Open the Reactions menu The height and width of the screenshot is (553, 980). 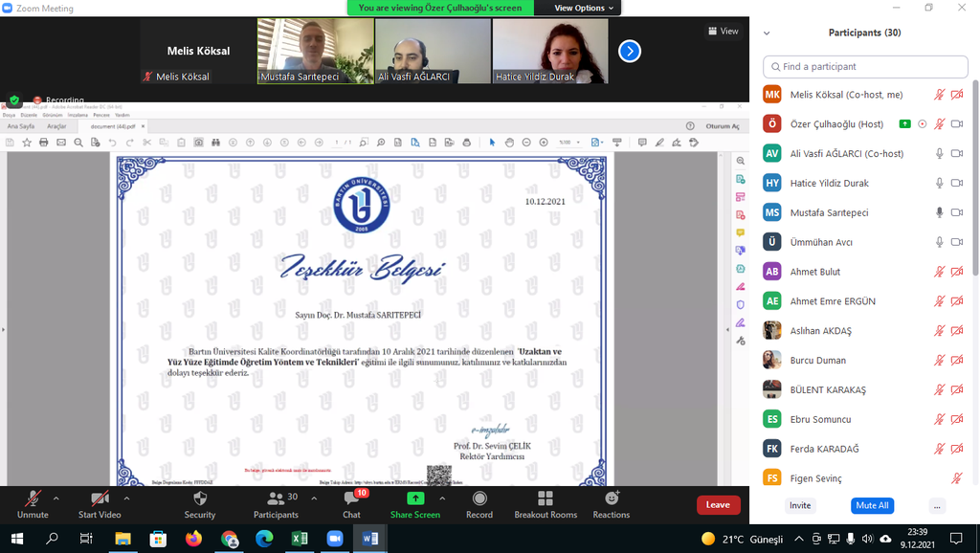(611, 503)
